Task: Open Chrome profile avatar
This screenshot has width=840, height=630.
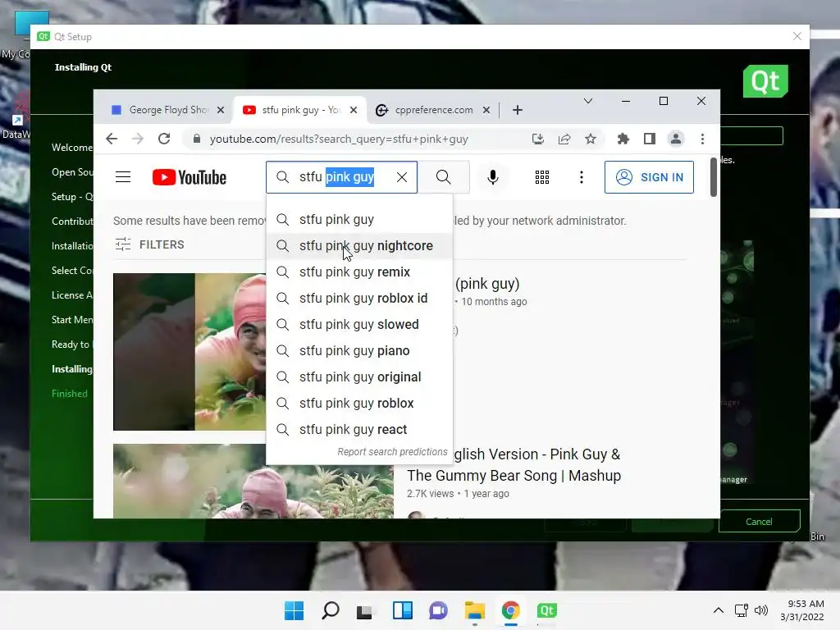Action: pos(676,139)
